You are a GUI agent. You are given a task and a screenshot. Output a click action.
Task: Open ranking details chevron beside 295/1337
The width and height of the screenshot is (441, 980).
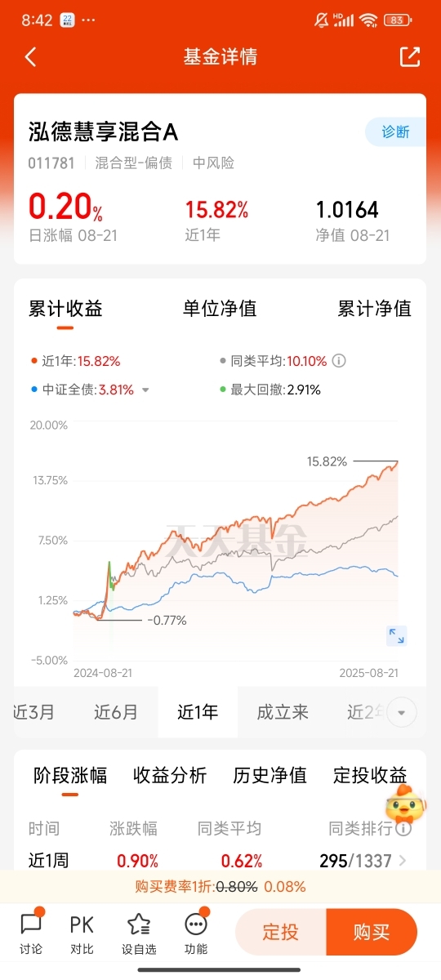[403, 861]
